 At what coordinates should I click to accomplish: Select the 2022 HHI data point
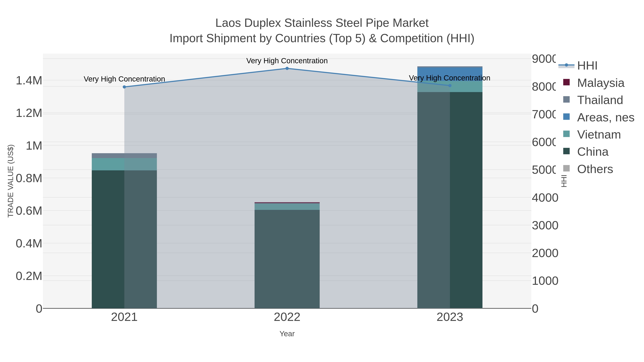(287, 68)
